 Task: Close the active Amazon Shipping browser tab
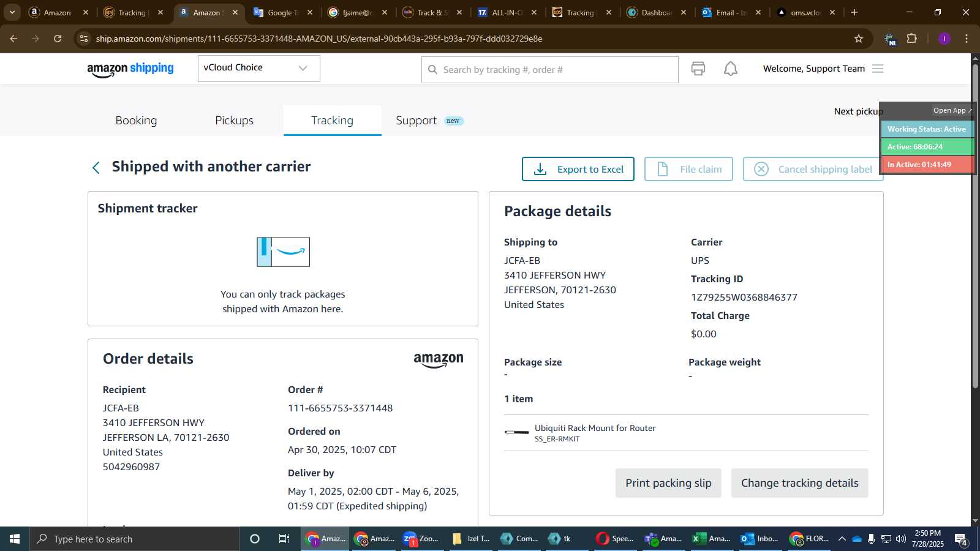coord(235,12)
